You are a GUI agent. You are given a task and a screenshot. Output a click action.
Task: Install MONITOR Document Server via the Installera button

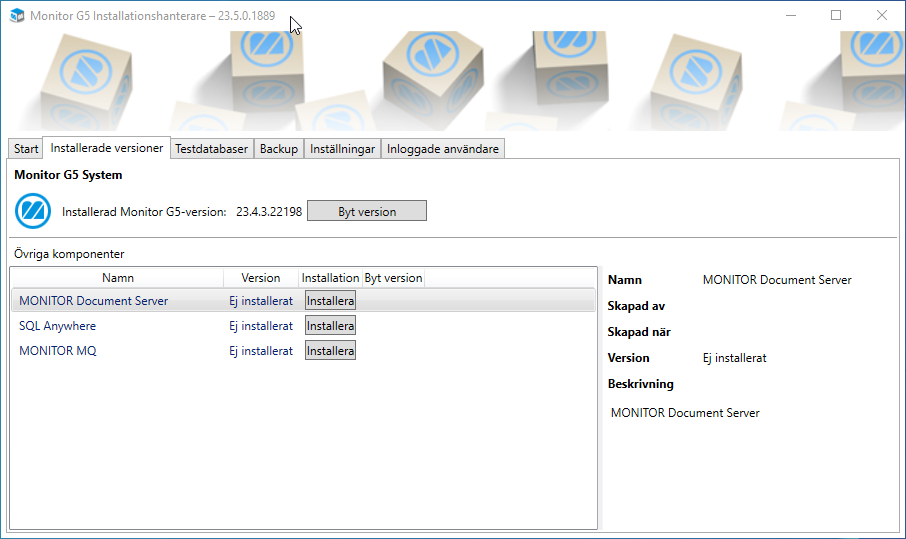331,300
